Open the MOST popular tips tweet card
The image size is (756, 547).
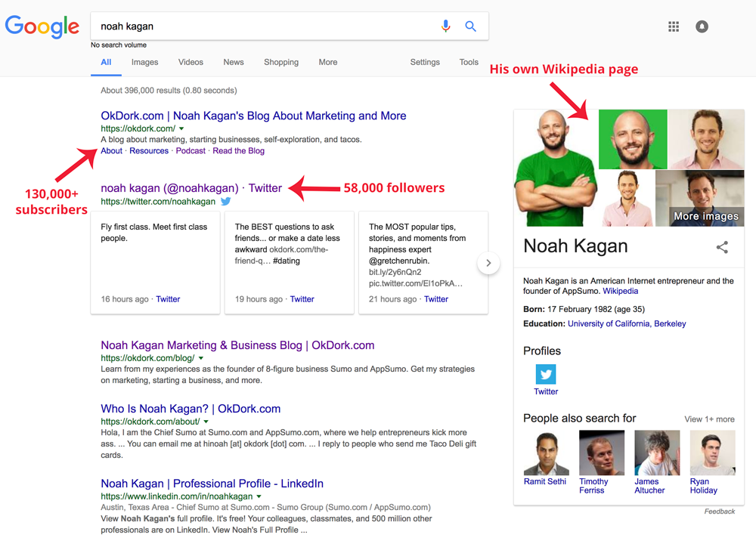tap(423, 263)
